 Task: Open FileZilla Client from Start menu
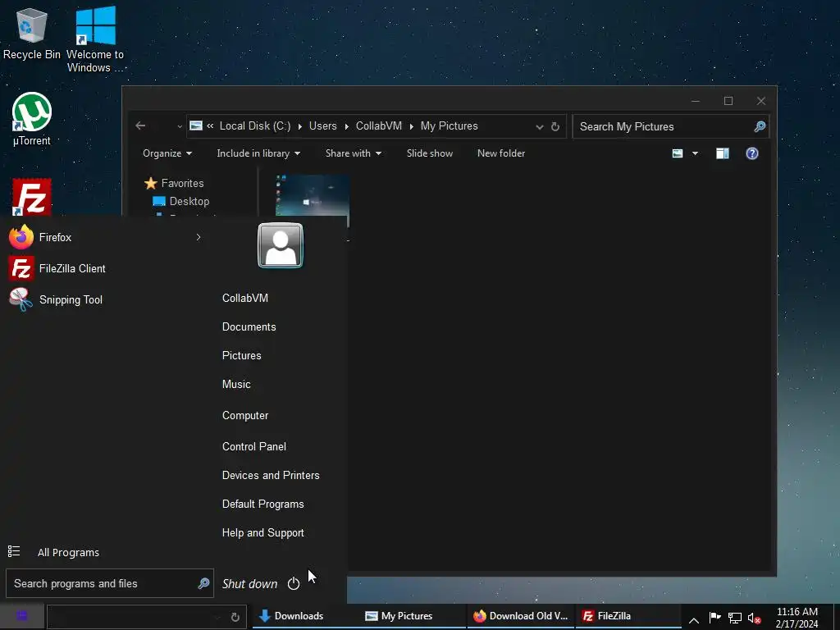click(x=57, y=268)
